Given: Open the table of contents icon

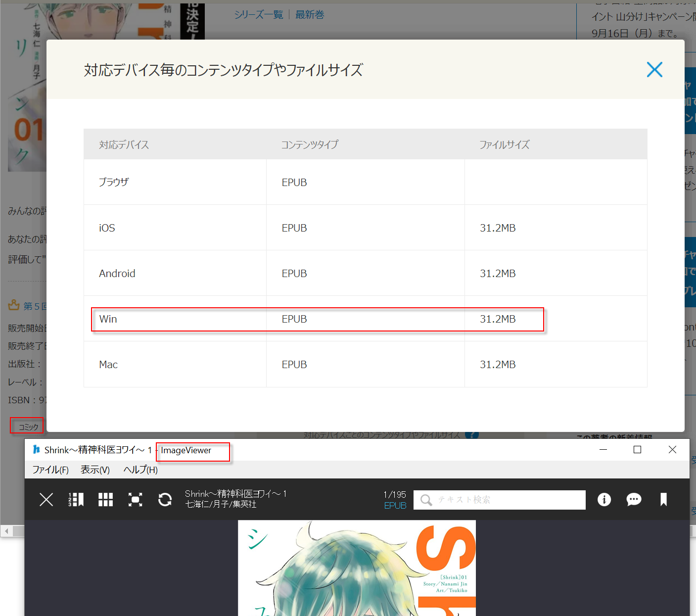Looking at the screenshot, I should [x=76, y=500].
